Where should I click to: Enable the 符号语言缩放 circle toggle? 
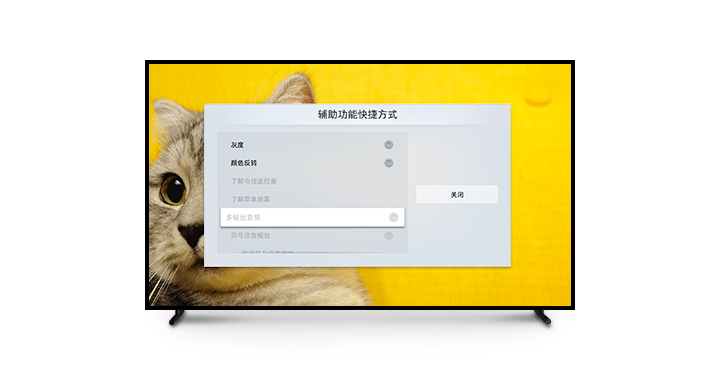(x=389, y=235)
